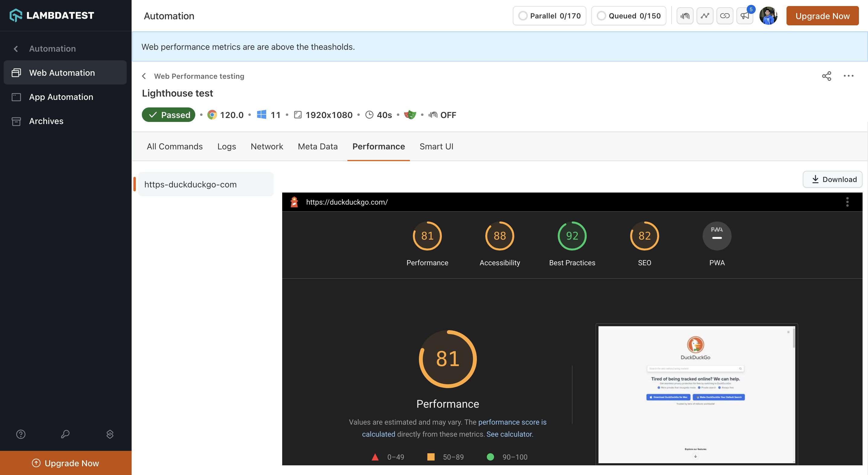Click the share icon for Lighthouse test

826,76
